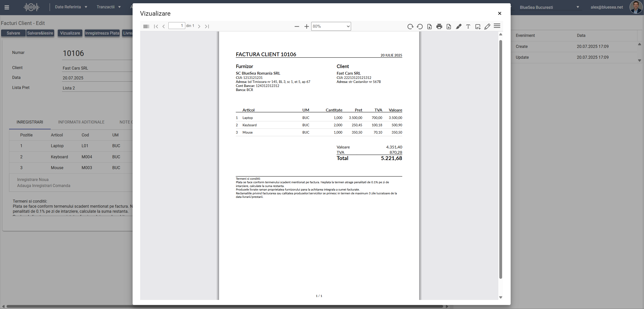
Task: Zoom out with the minus button
Action: pyautogui.click(x=297, y=26)
